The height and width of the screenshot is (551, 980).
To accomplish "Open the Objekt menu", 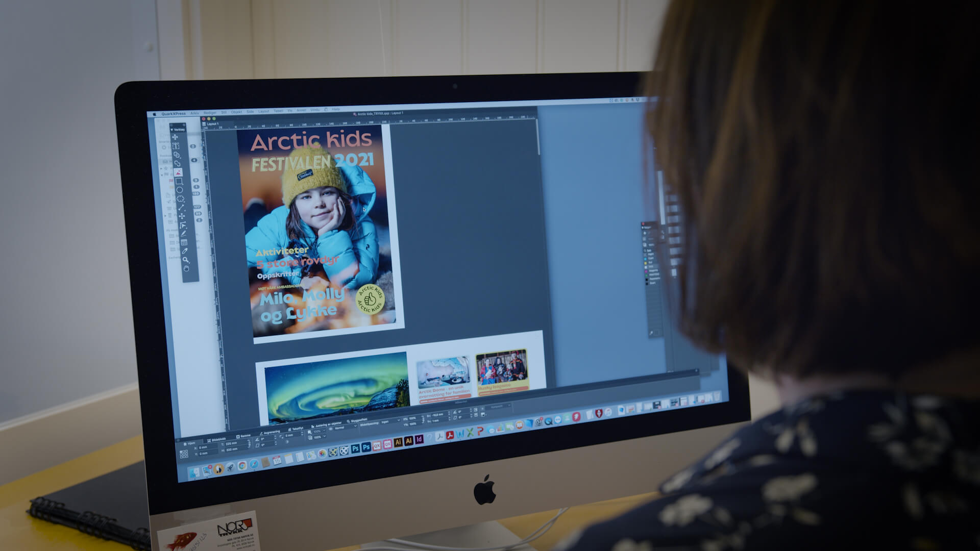I will click(x=236, y=112).
